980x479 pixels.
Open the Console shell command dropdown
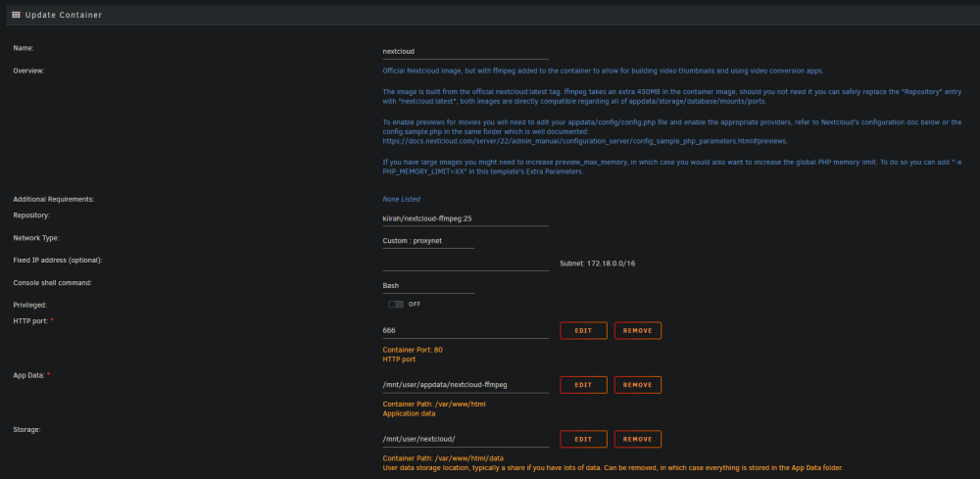[x=428, y=285]
